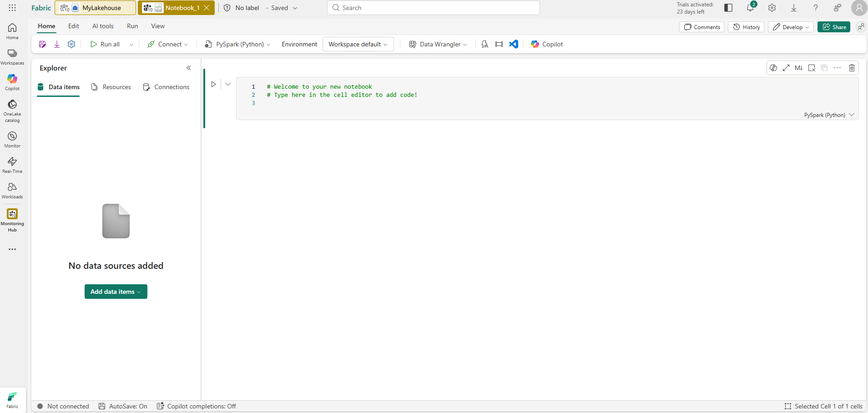This screenshot has width=868, height=413.
Task: Click the purple download notebook icon
Action: click(57, 44)
